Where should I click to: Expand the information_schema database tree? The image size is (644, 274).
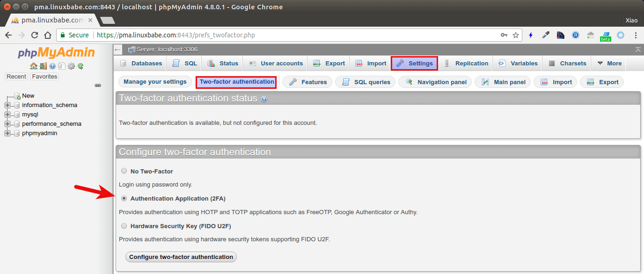pos(7,105)
